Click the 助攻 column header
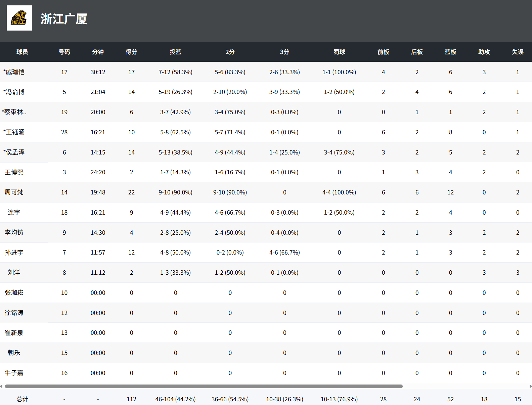This screenshot has height=405, width=532. [x=484, y=52]
